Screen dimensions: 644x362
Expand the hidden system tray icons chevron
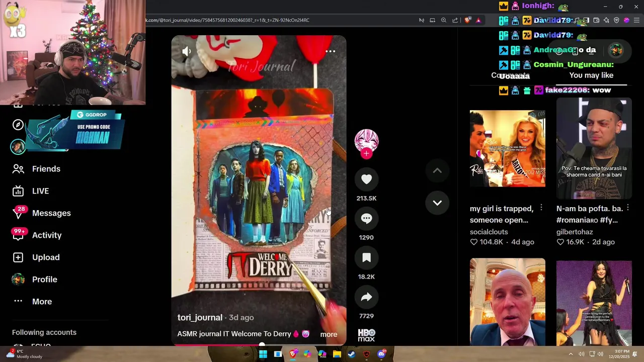tap(571, 354)
